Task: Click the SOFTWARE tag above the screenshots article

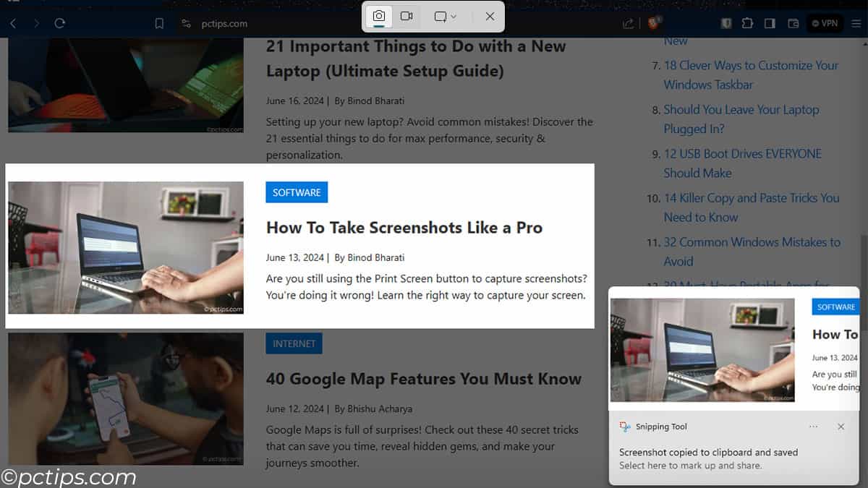Action: point(297,192)
